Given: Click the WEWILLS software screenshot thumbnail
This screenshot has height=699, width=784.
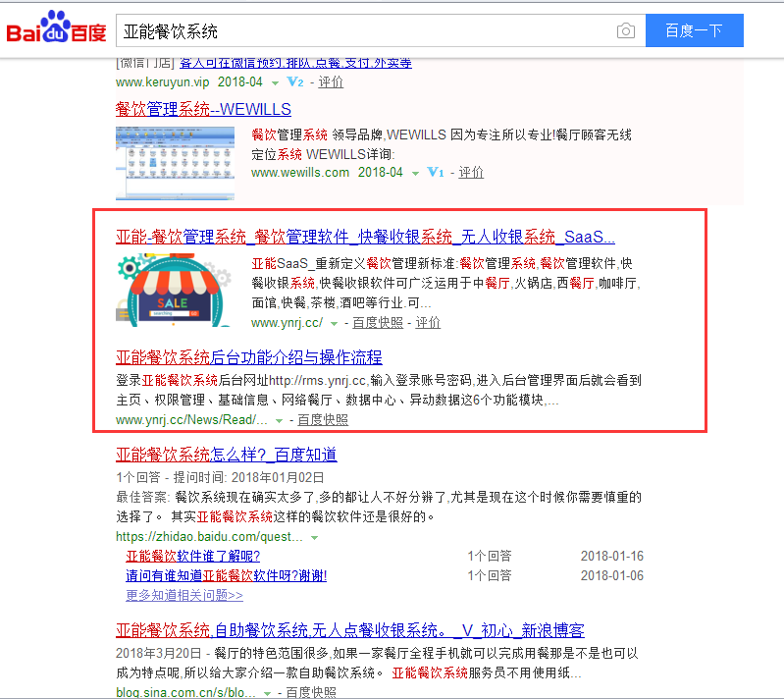Looking at the screenshot, I should (175, 163).
